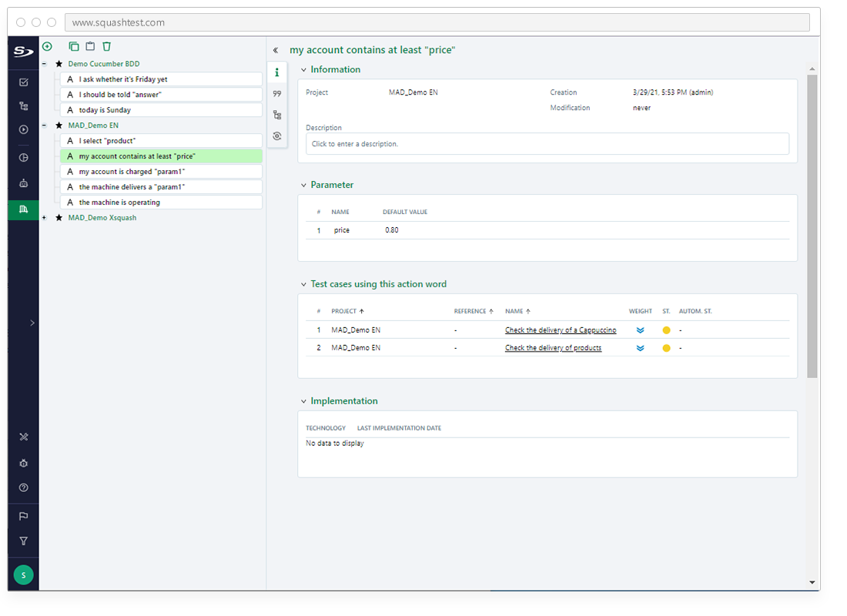Viewport: 847px width, 616px height.
Task: Click the paste clipboard icon
Action: point(90,46)
